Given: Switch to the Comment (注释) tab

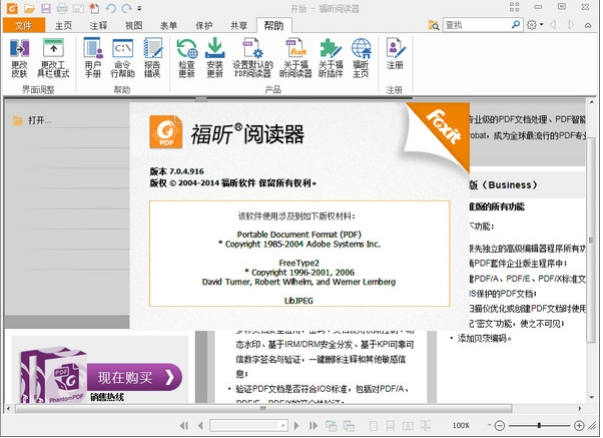Looking at the screenshot, I should click(98, 25).
